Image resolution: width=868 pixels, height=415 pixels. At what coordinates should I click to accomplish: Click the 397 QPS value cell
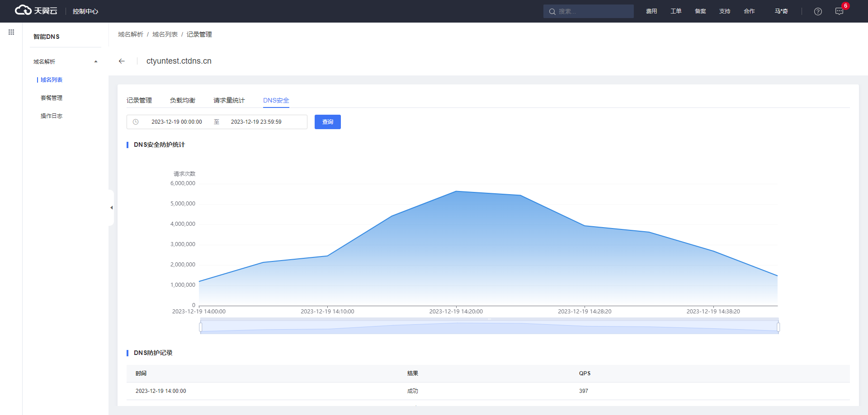584,391
